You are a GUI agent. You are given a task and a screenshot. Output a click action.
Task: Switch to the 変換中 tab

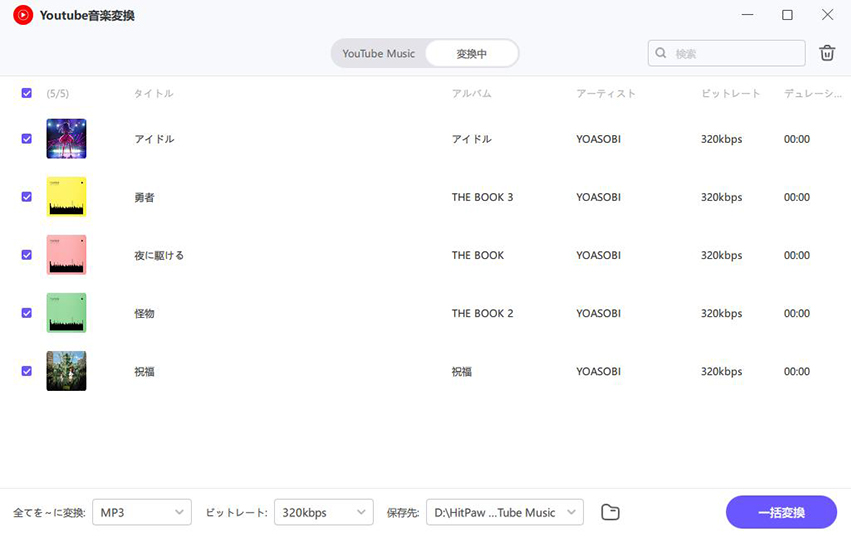472,54
